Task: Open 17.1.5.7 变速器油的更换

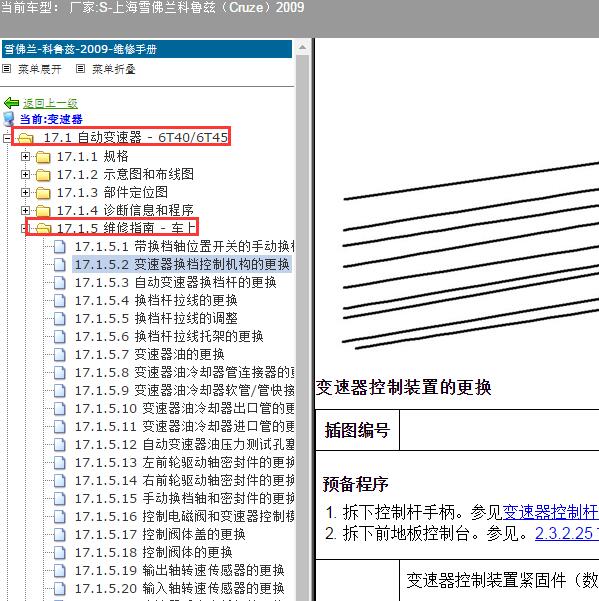Action: click(x=149, y=355)
